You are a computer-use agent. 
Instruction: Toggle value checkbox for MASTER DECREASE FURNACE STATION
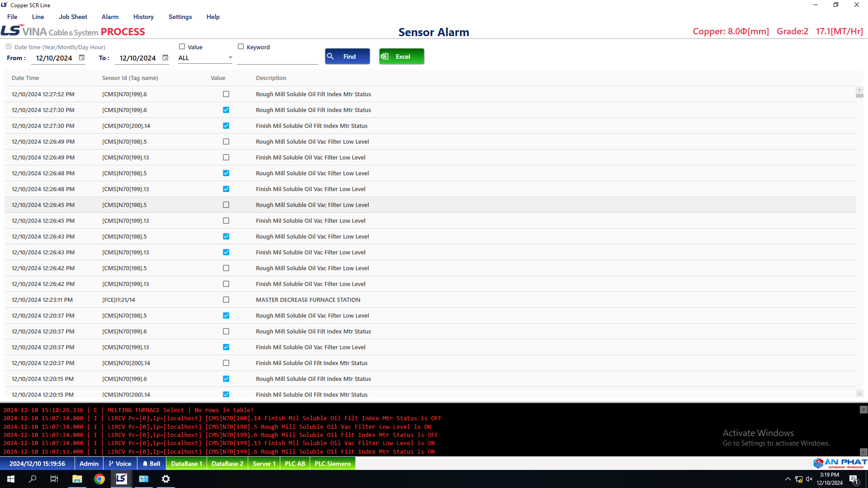point(226,300)
